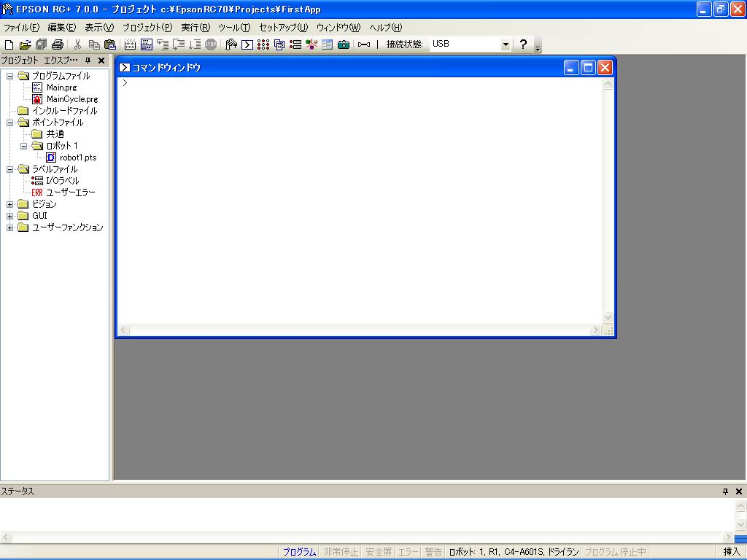Collapse the プログラムファイル folder
Image resolution: width=747 pixels, height=560 pixels.
[9, 76]
